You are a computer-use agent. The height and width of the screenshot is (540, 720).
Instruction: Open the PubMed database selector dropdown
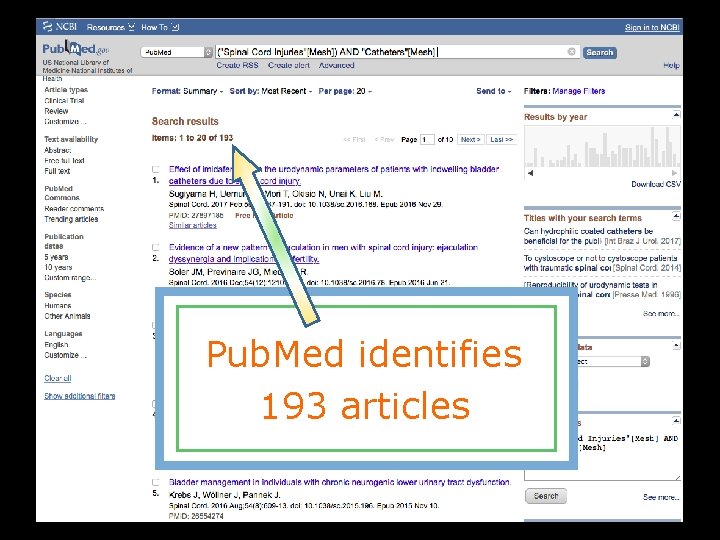(x=177, y=52)
